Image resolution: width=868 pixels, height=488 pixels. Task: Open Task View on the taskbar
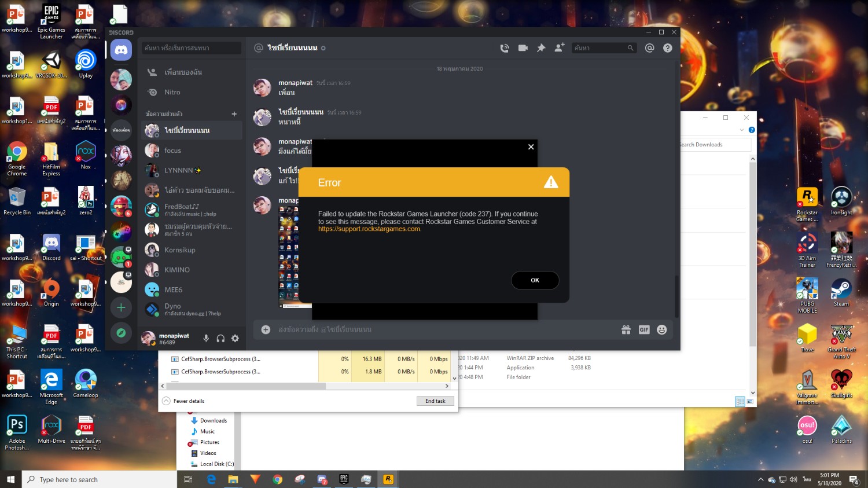(x=188, y=479)
